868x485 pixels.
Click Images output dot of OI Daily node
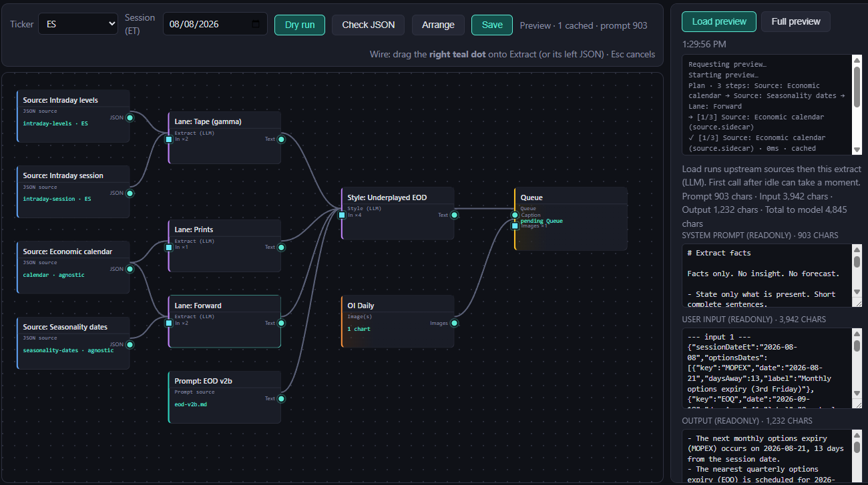(454, 323)
